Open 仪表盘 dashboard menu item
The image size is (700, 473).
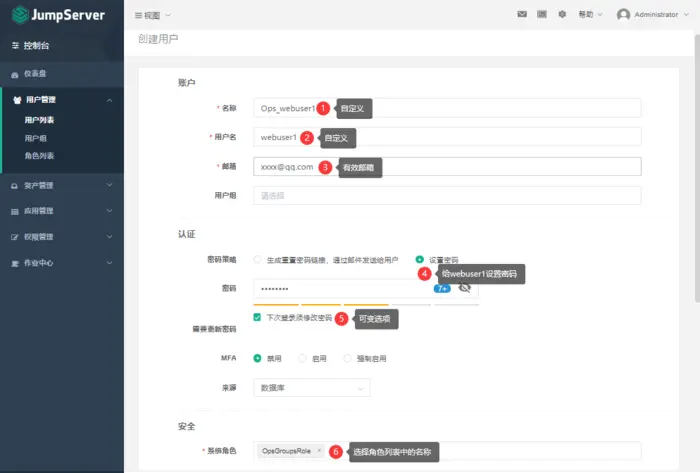pyautogui.click(x=35, y=74)
